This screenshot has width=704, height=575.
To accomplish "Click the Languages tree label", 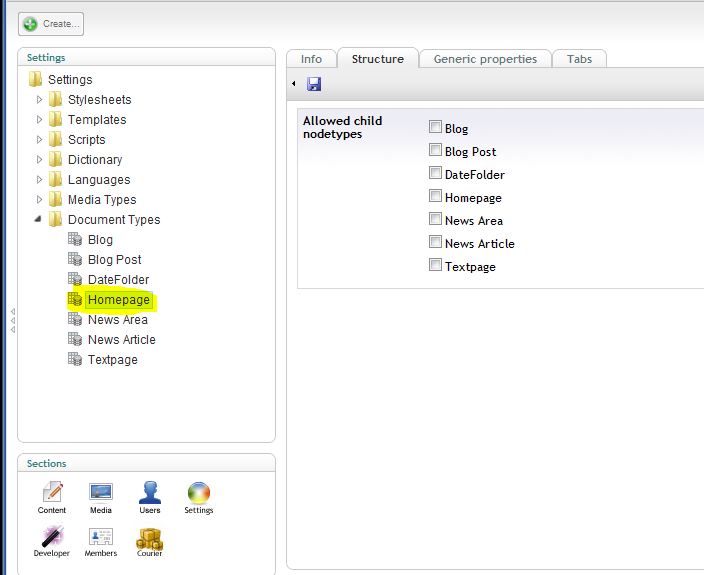I will (x=99, y=180).
